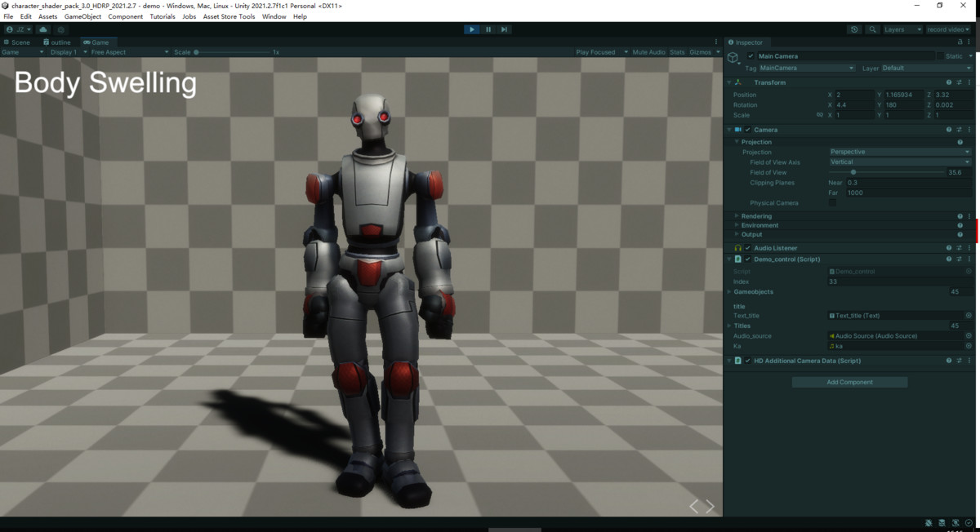Click the Step frame button
The width and height of the screenshot is (980, 532).
(x=504, y=29)
